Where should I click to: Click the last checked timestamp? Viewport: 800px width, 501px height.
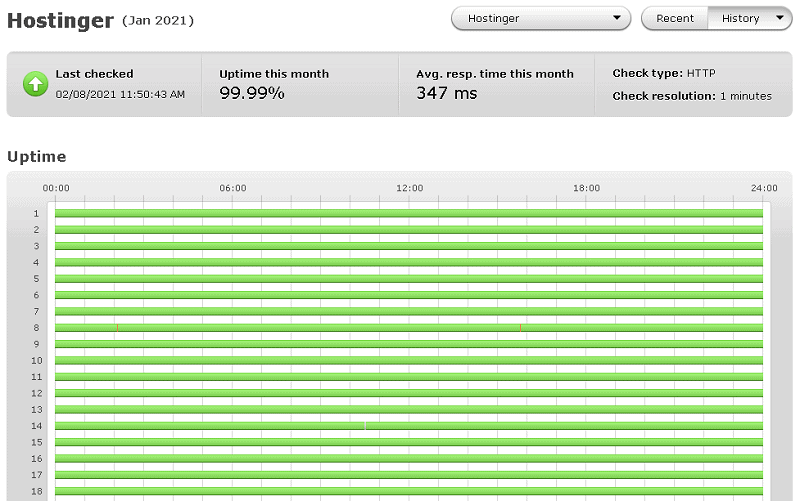tap(120, 94)
